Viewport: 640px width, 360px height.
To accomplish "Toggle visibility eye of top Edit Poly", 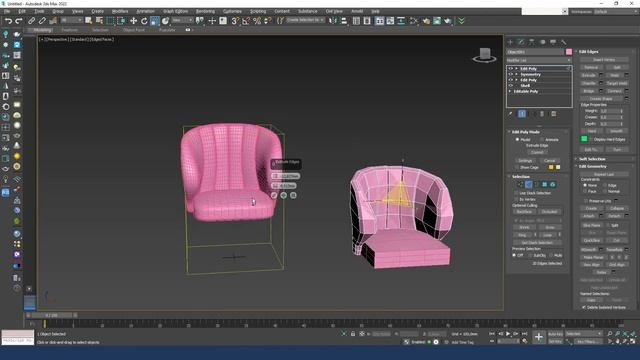I will (x=511, y=69).
